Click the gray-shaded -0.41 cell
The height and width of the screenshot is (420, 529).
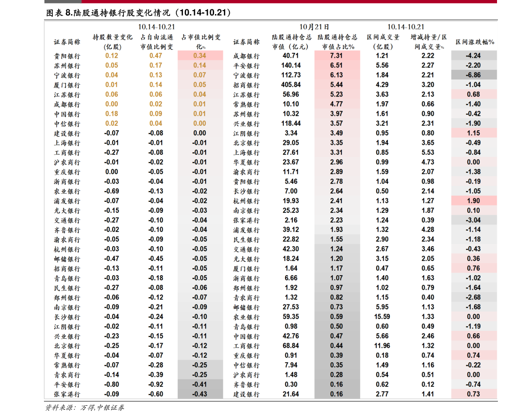[x=200, y=384]
